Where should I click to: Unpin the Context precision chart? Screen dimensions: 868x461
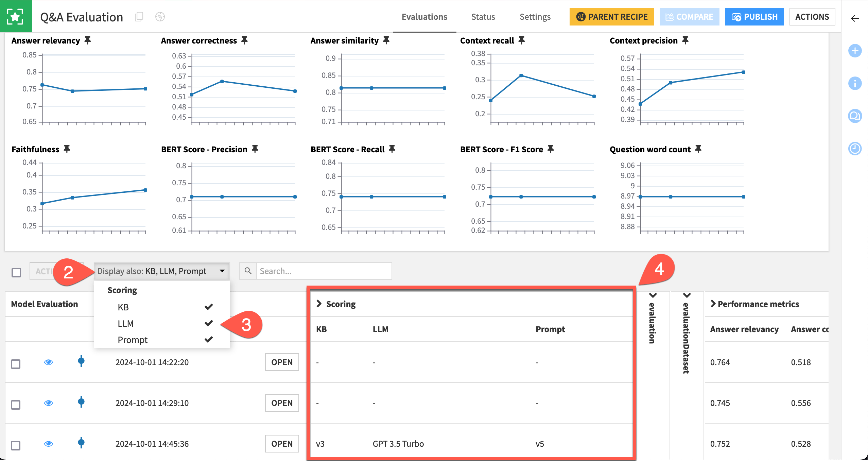pos(685,40)
